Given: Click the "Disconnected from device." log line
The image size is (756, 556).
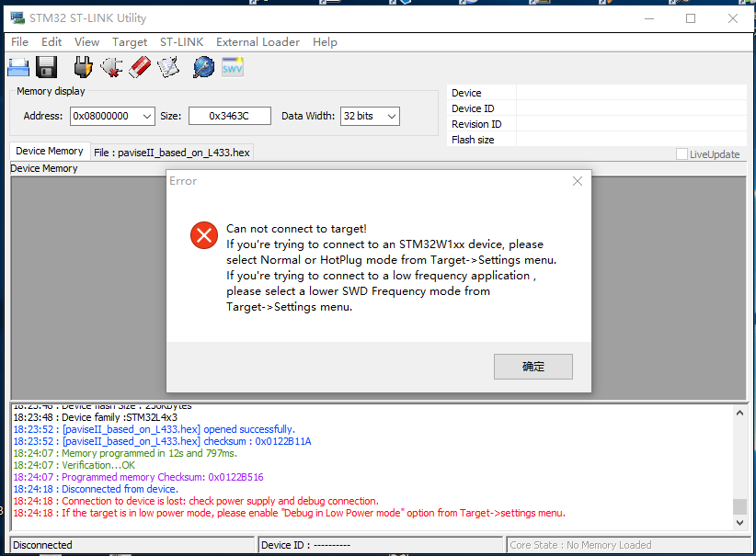Looking at the screenshot, I should pyautogui.click(x=96, y=489).
